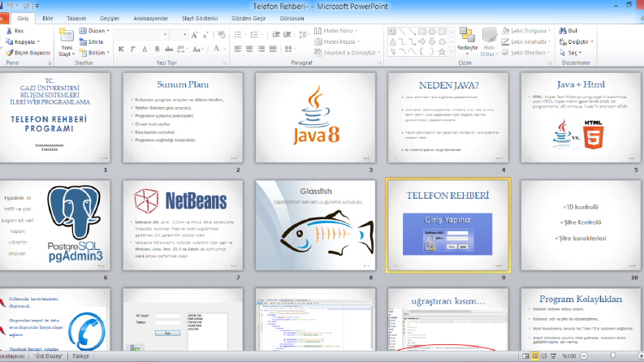This screenshot has height=362, width=644.
Task: Decrease the list indent level
Action: (x=276, y=35)
